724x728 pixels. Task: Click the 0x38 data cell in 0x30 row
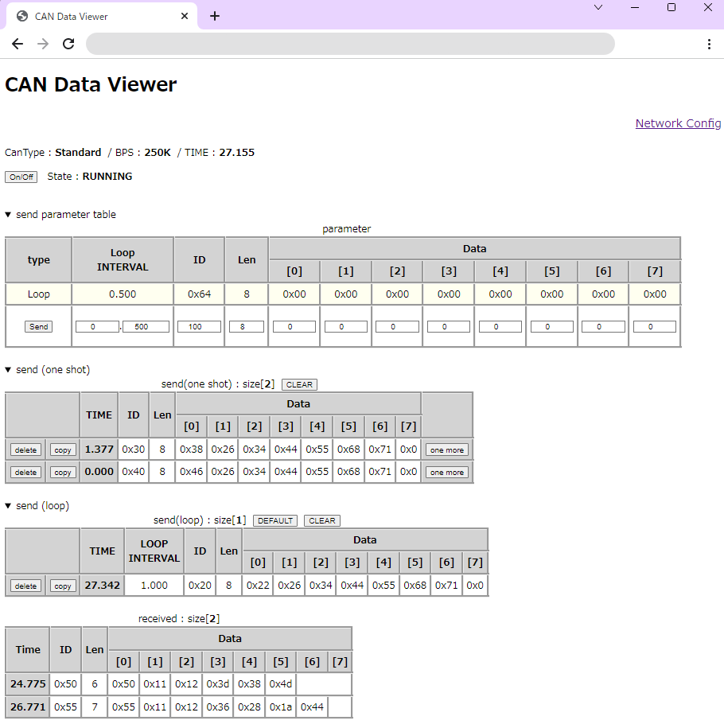click(191, 449)
